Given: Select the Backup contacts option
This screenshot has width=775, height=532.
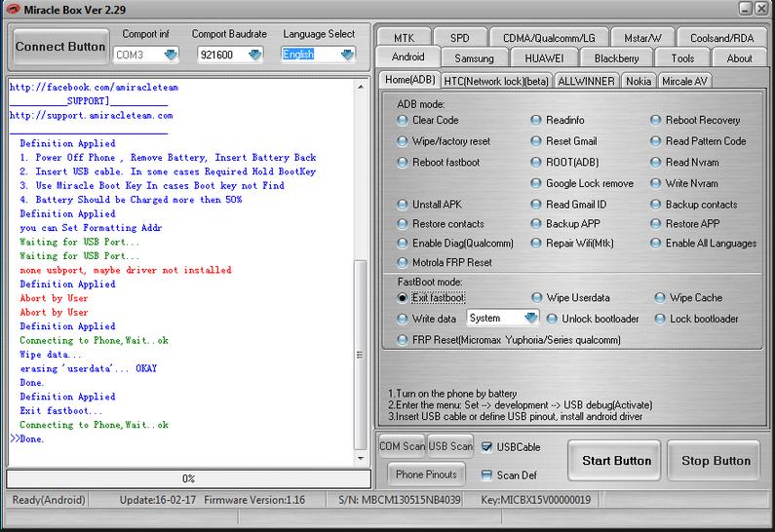Looking at the screenshot, I should point(694,205).
